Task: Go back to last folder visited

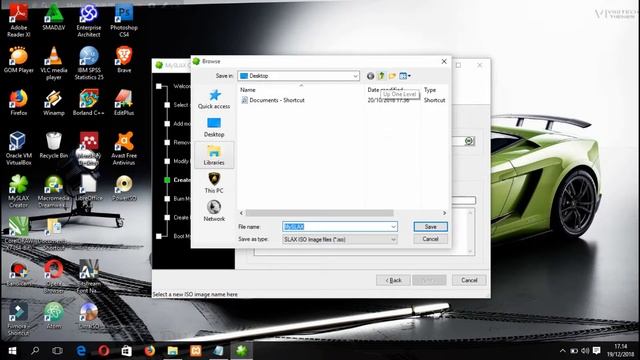Action: [370, 76]
